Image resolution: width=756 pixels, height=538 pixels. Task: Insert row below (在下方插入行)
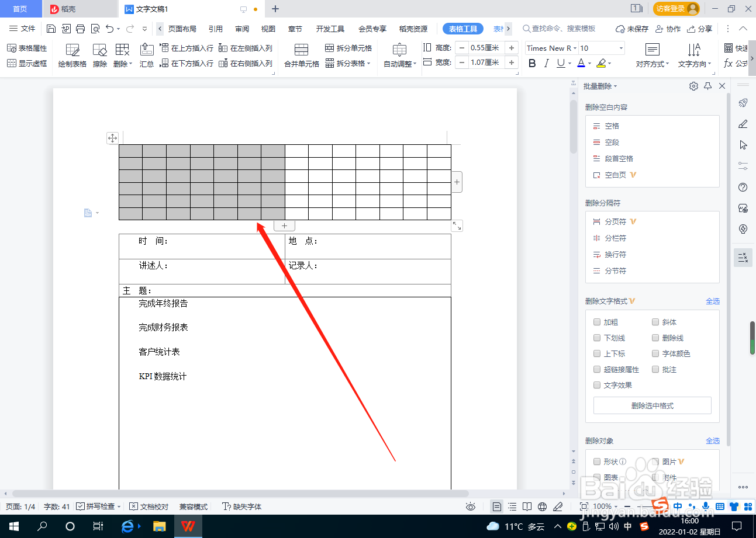click(187, 64)
